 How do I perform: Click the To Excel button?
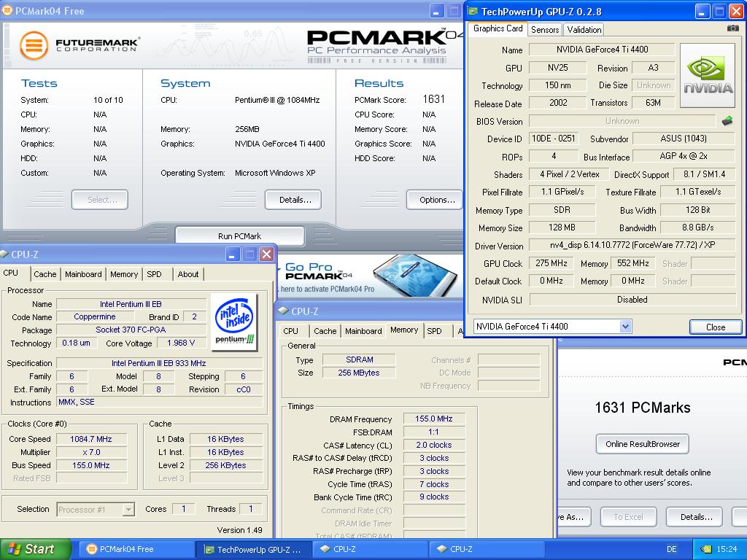628,517
